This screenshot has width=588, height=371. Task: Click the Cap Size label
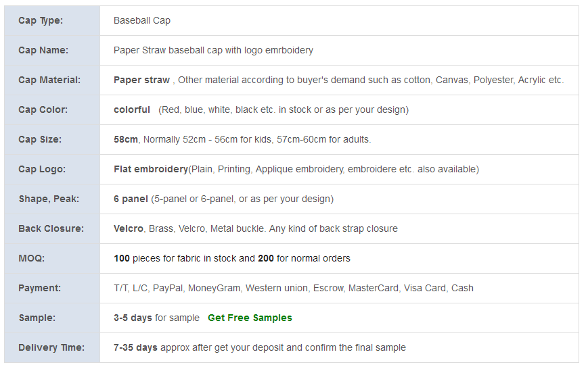[x=40, y=139]
